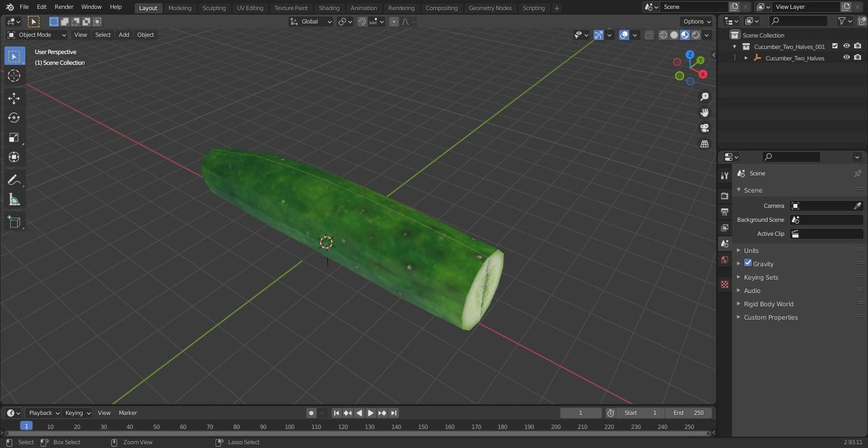Expand Keying Sets panel

[x=761, y=277]
